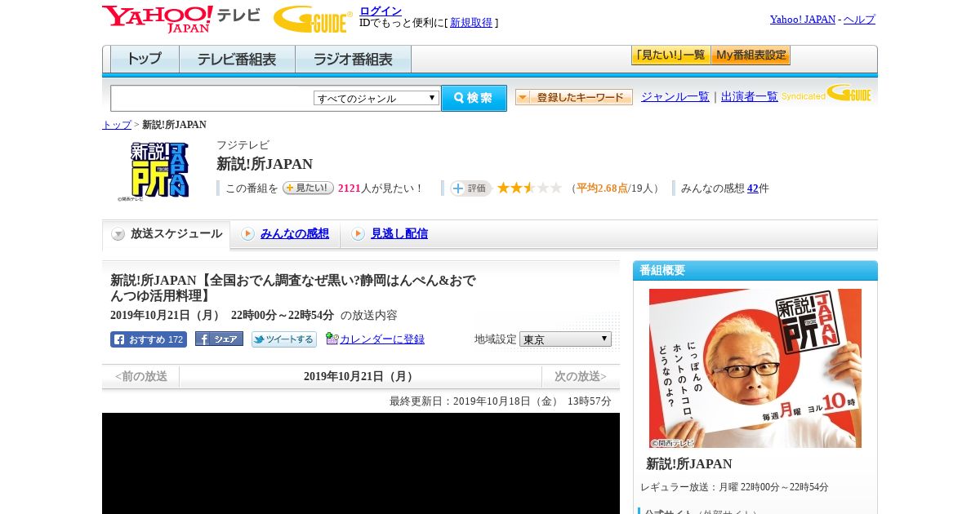Click the Facebook おすすめ 172 button
The width and height of the screenshot is (980, 514).
(149, 339)
